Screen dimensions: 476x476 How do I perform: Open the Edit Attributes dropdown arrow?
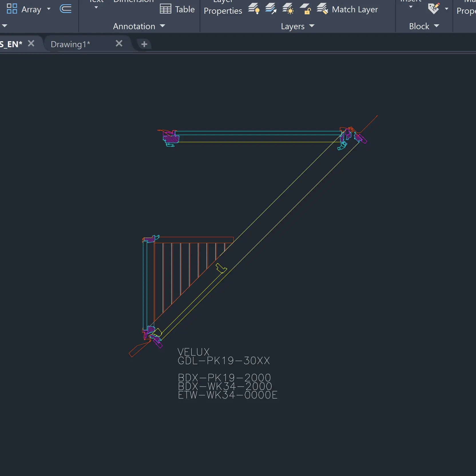pos(447,9)
